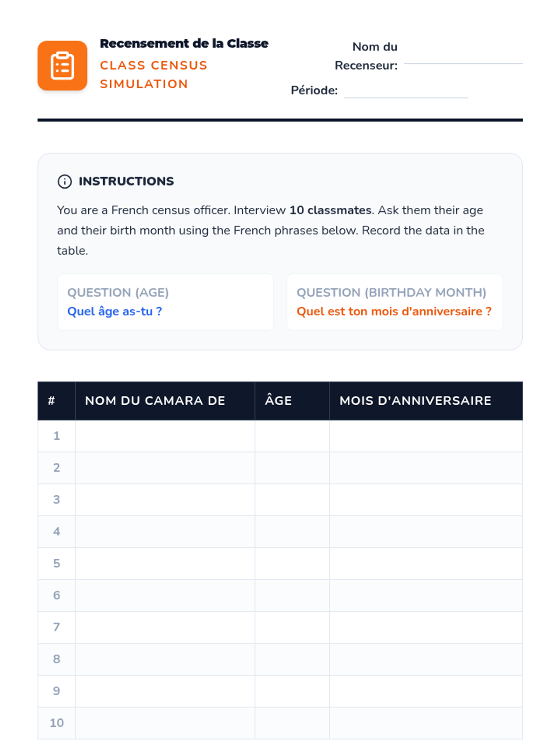560x747 pixels.
Task: Click the Instructions info circle icon
Action: (64, 181)
